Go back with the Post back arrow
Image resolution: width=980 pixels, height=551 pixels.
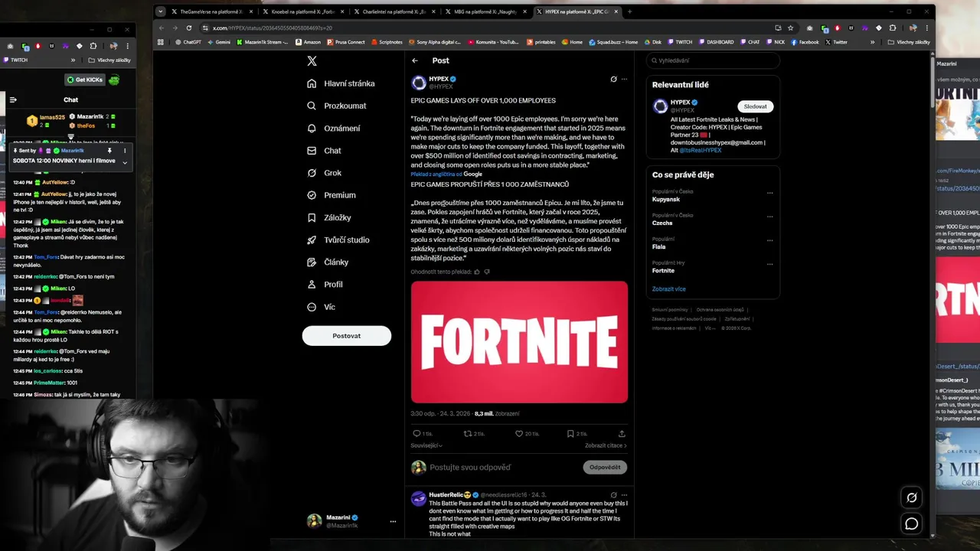coord(415,60)
